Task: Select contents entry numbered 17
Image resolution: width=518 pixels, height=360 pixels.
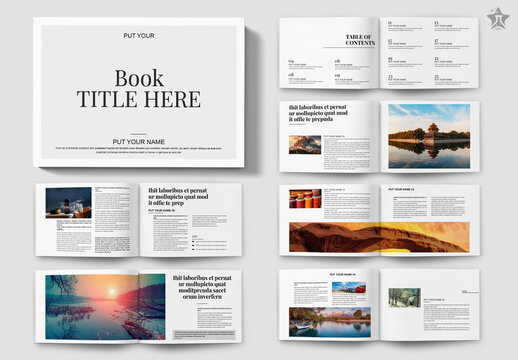Action: point(452,44)
